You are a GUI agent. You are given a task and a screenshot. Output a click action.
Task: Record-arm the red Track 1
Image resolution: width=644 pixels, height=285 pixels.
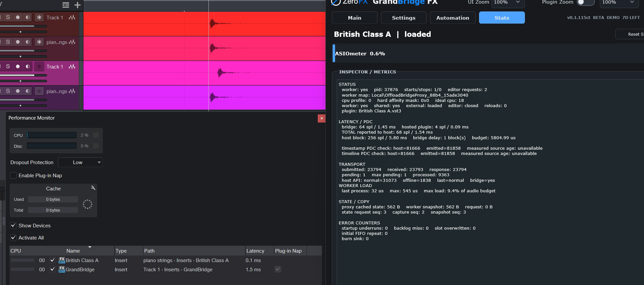pyautogui.click(x=18, y=17)
